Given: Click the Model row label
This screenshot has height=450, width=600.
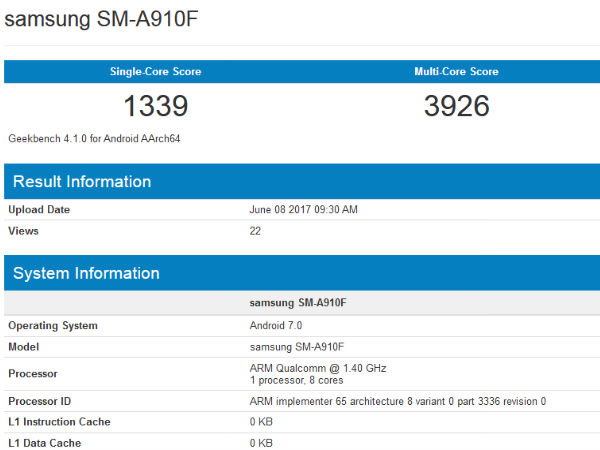Looking at the screenshot, I should [x=24, y=347].
